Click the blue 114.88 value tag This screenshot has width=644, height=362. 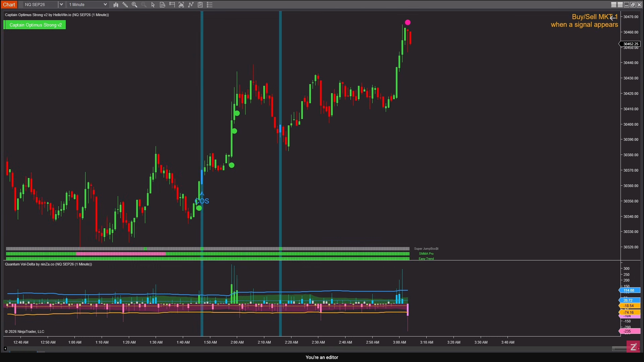(629, 290)
